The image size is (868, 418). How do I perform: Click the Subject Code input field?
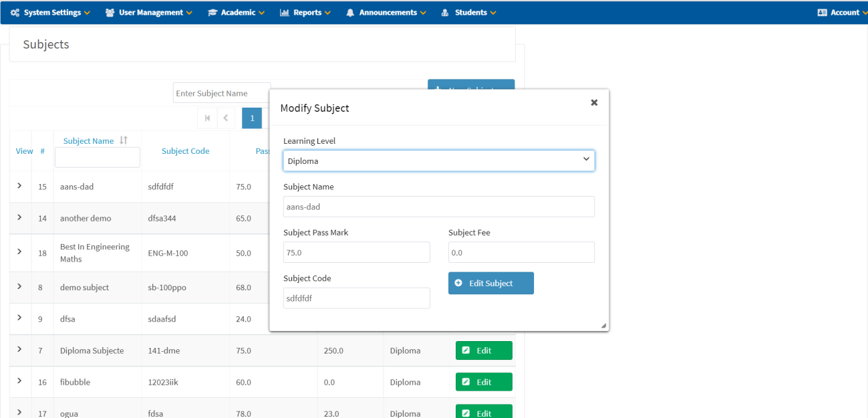(x=356, y=298)
